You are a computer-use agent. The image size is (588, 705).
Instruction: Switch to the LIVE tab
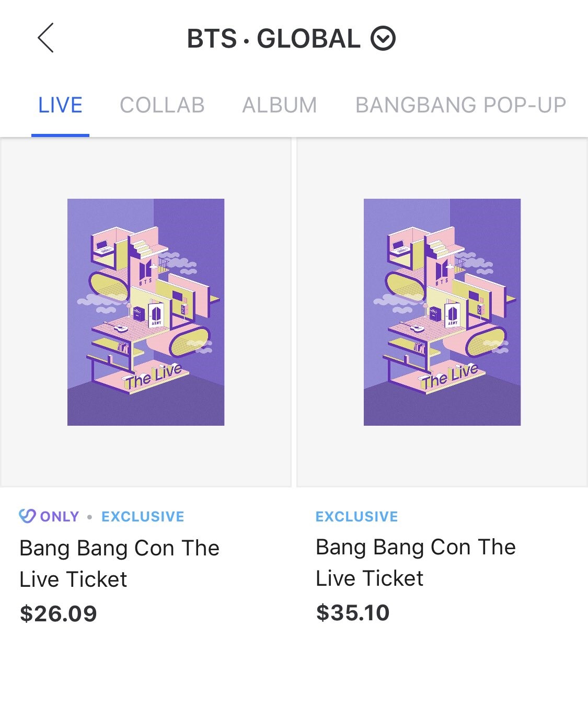60,105
